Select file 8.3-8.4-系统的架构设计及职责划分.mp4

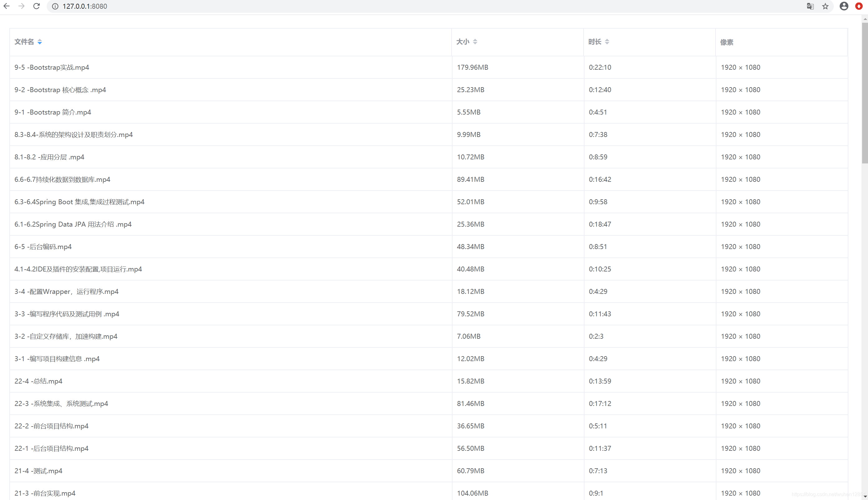coord(73,134)
